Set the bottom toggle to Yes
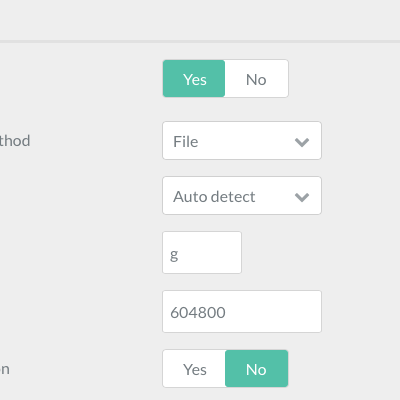 [x=194, y=368]
